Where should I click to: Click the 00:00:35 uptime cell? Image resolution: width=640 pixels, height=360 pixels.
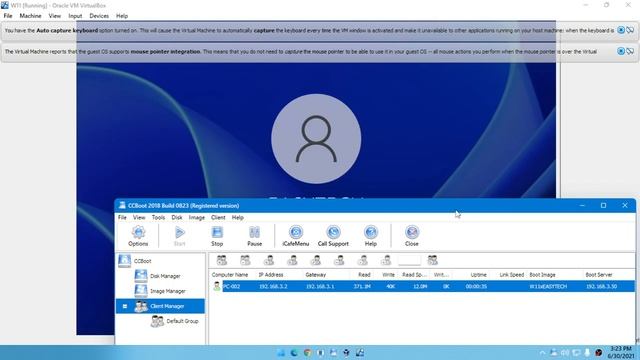(476, 287)
